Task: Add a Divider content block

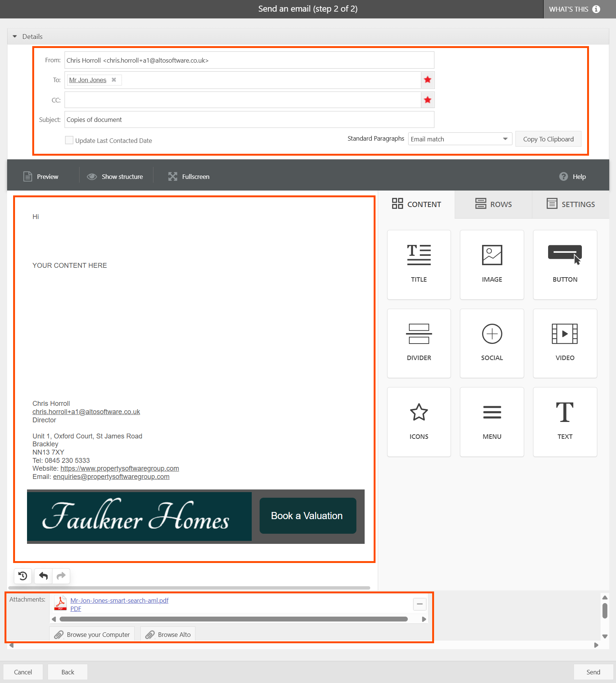Action: 419,343
